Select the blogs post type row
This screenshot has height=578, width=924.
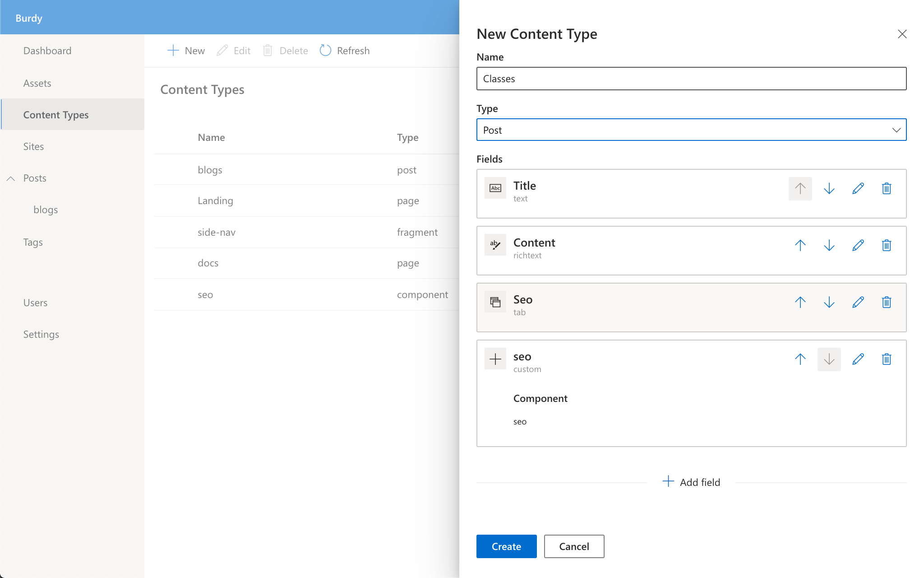click(x=210, y=170)
